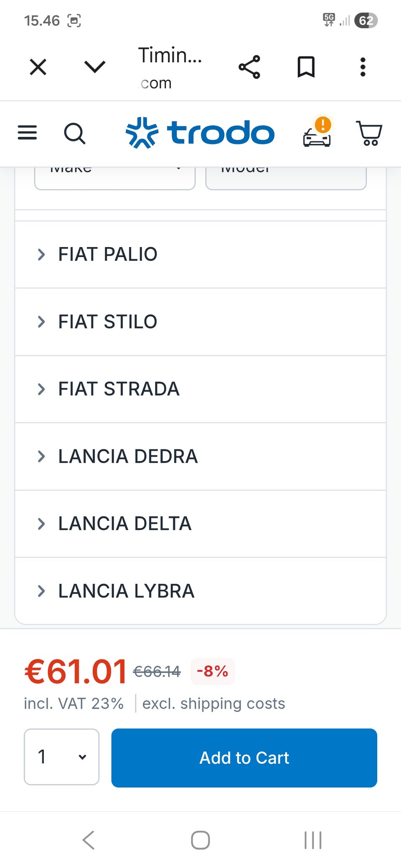The height and width of the screenshot is (868, 401).
Task: Open the quantity dropdown
Action: click(x=61, y=757)
